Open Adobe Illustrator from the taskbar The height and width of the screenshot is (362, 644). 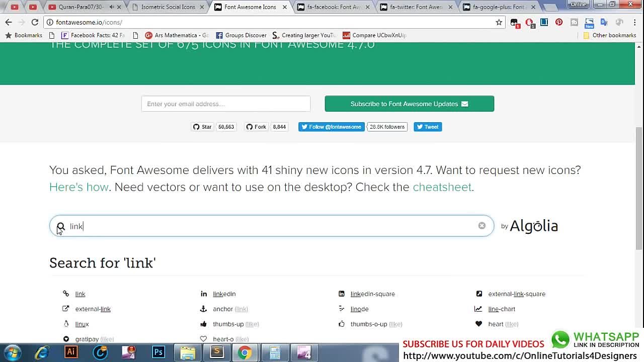coord(71,352)
